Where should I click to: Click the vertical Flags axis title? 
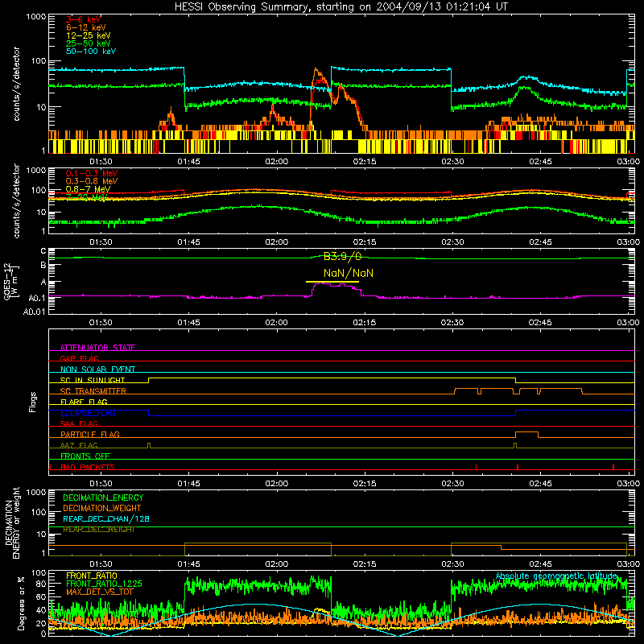click(33, 402)
